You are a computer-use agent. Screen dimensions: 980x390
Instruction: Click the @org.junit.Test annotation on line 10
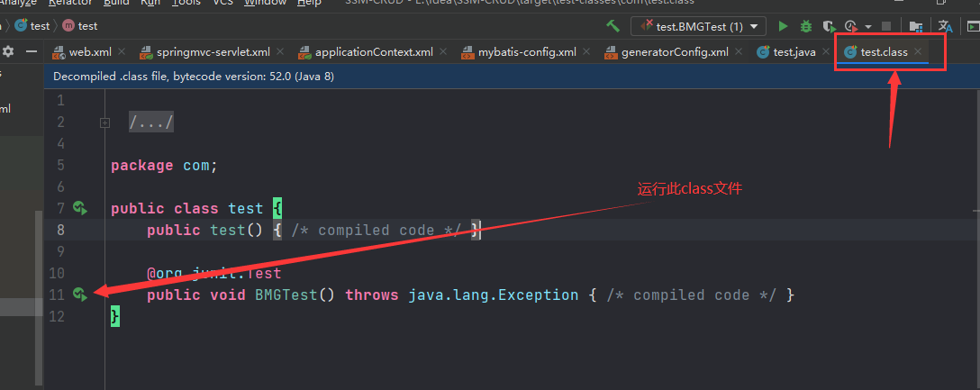point(214,273)
